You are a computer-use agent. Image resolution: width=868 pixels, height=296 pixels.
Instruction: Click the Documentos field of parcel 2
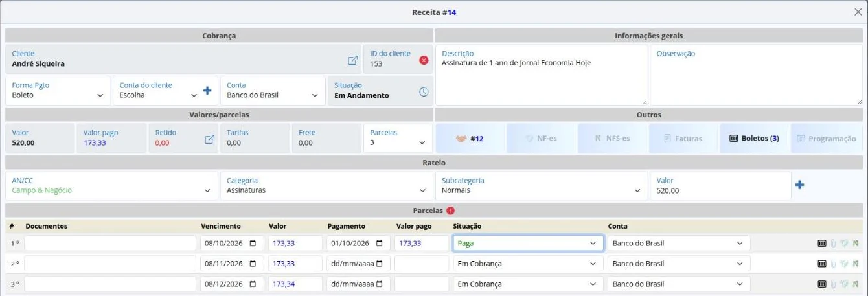(110, 264)
